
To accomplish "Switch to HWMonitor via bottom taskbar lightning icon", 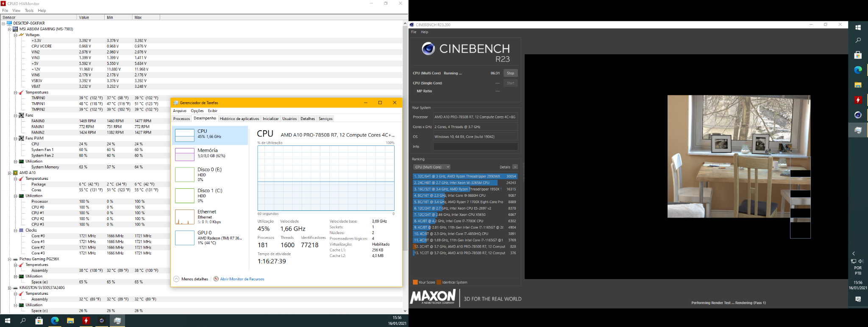I will (86, 321).
